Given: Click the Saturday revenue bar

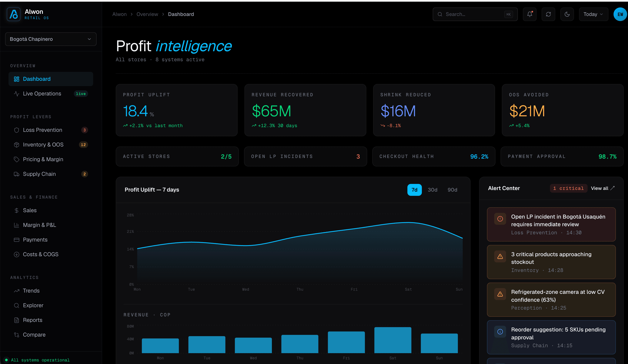Looking at the screenshot, I should click(x=393, y=340).
